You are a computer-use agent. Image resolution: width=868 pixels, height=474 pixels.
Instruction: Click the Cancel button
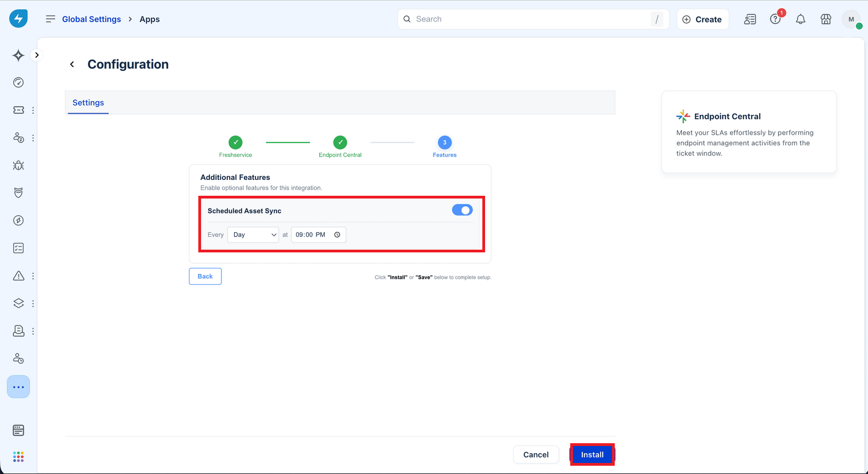point(536,455)
